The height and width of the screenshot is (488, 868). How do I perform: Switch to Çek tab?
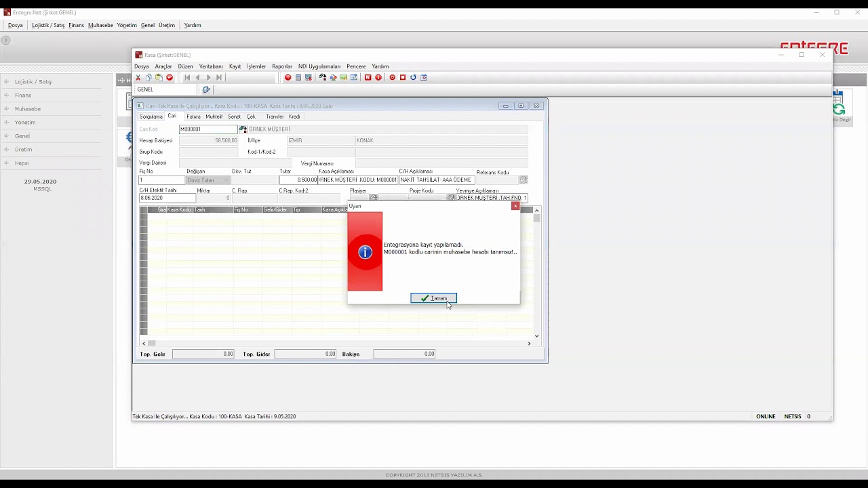coord(251,117)
